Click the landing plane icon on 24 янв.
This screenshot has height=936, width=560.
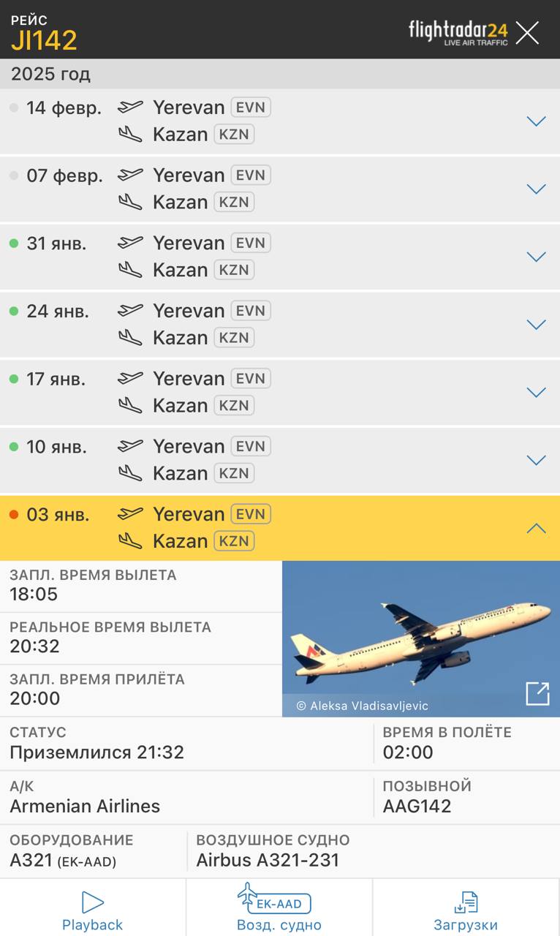pos(130,337)
